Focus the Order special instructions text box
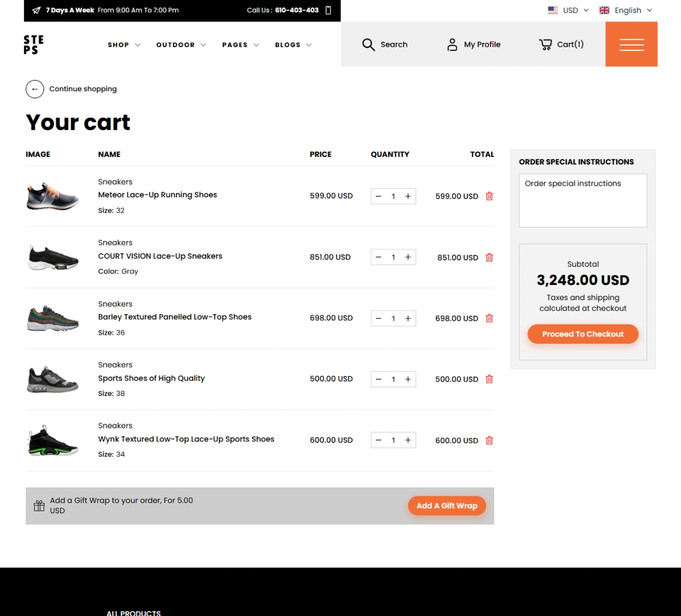This screenshot has width=681, height=616. pos(583,201)
